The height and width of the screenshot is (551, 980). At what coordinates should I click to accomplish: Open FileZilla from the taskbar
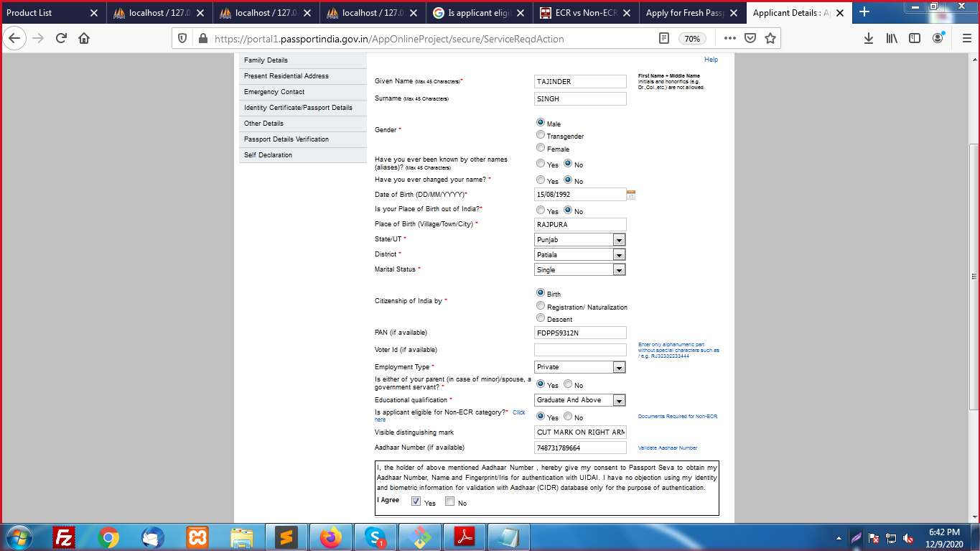65,537
